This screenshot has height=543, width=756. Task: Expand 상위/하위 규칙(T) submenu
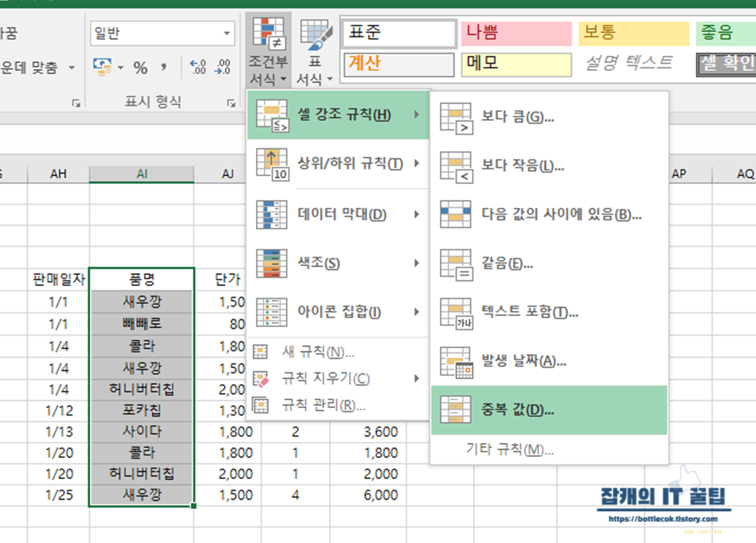[338, 163]
